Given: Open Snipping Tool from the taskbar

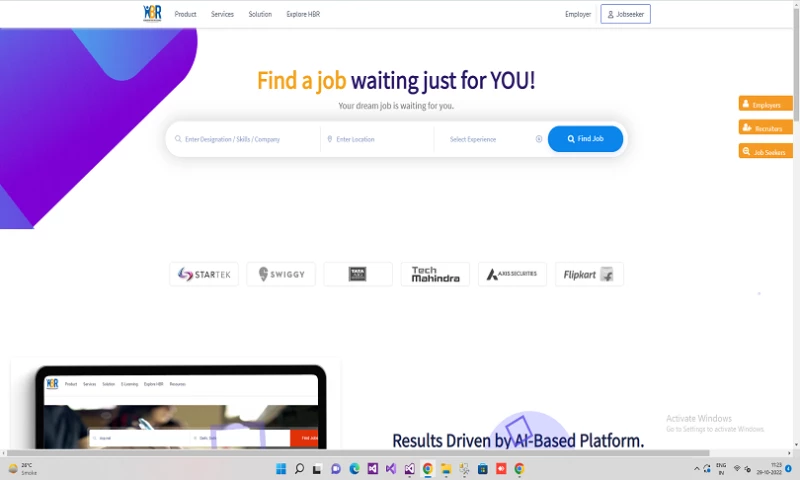Looking at the screenshot, I should click(x=464, y=469).
